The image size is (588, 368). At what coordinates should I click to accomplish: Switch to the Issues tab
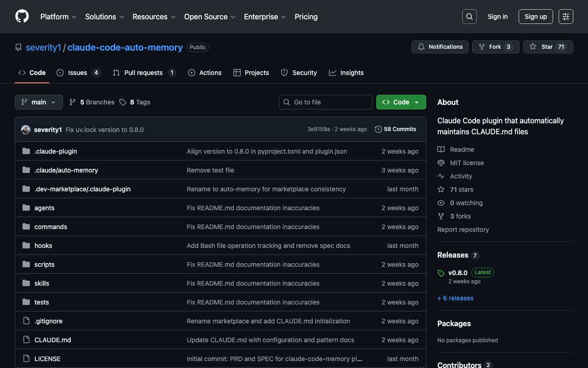pyautogui.click(x=78, y=73)
